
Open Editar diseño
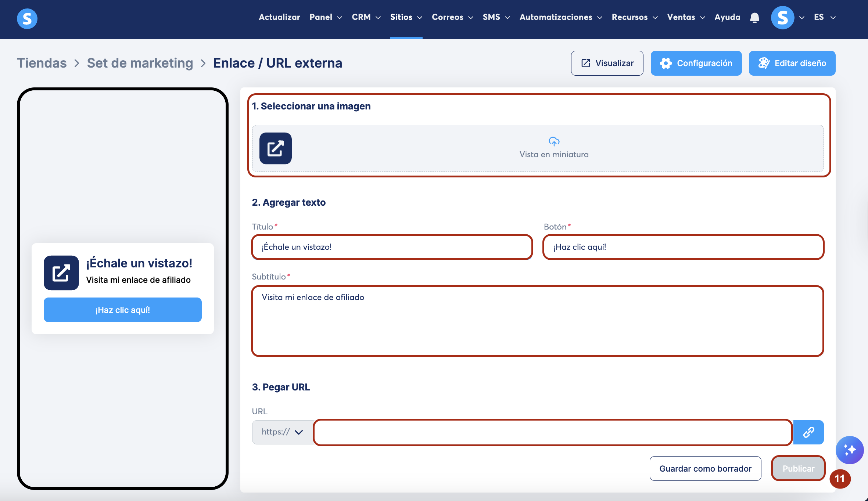point(792,63)
